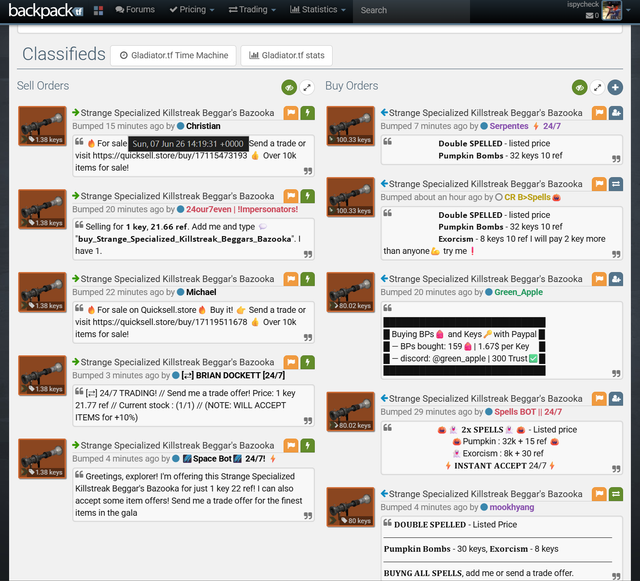The image size is (640, 581).
Task: Toggle Sell Orders visibility eye button
Action: (x=289, y=87)
